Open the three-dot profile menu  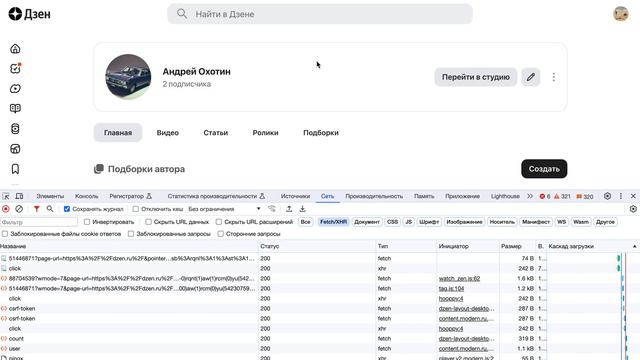pyautogui.click(x=553, y=77)
